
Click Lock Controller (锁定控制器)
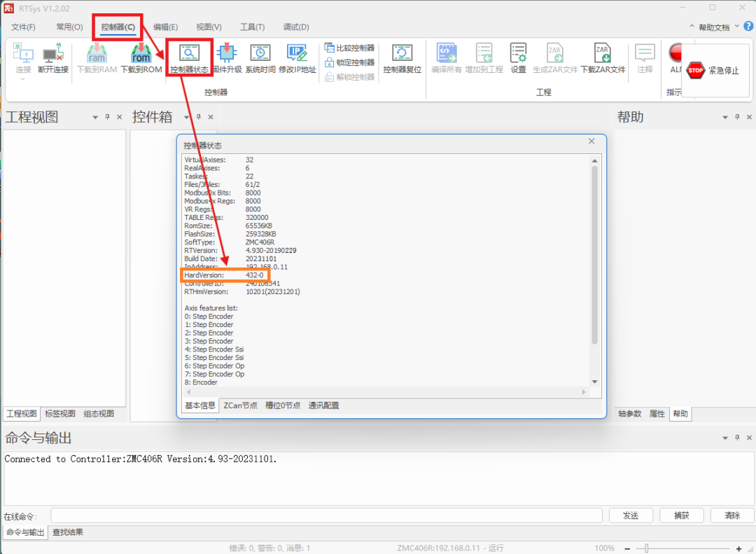349,62
